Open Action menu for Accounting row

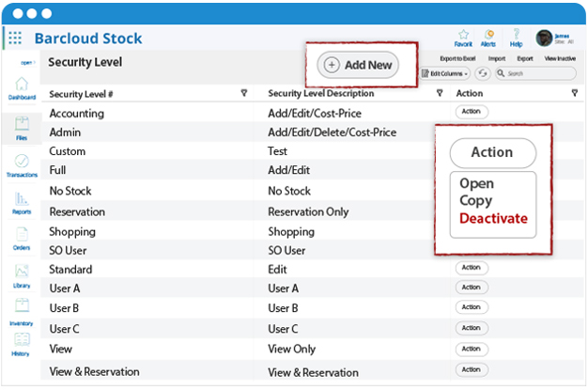[x=472, y=112]
